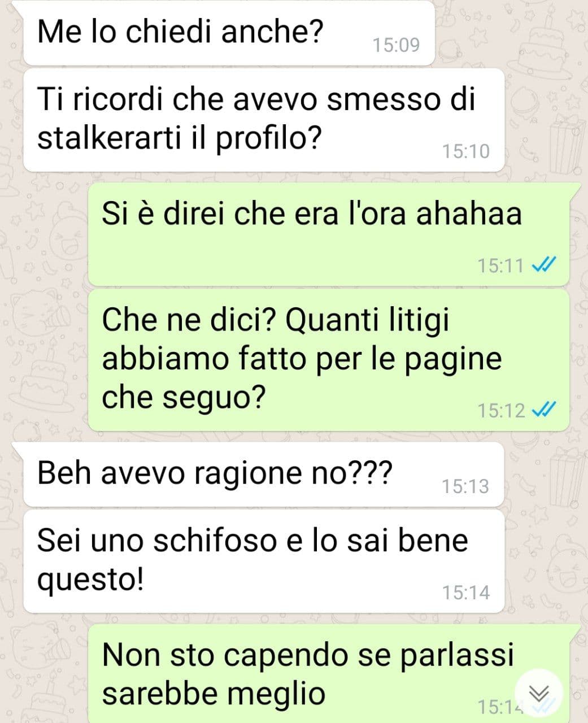Tap the 15:12 timestamp on green bubble

click(x=501, y=410)
